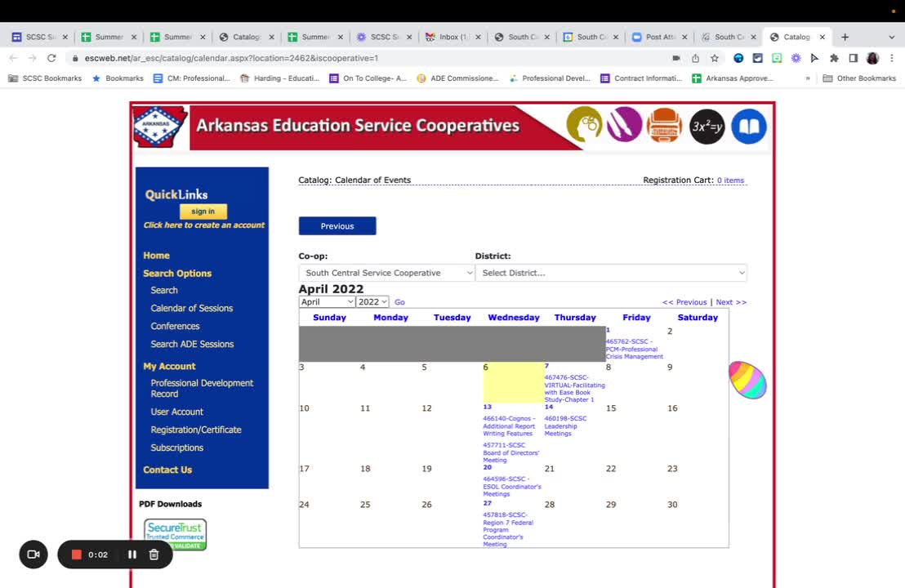Viewport: 905px width, 588px height.
Task: Delete recording with trash icon
Action: pos(154,555)
